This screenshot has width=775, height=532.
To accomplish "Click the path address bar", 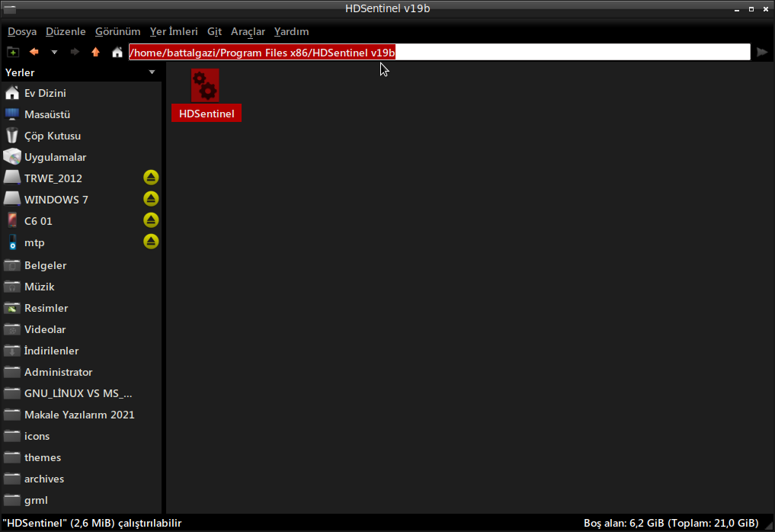I will point(440,53).
